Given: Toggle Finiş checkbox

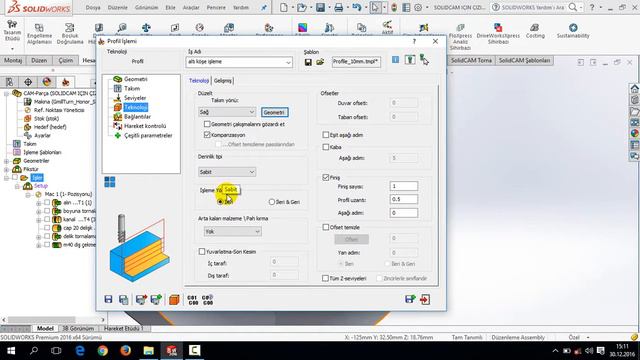Looking at the screenshot, I should coord(326,178).
